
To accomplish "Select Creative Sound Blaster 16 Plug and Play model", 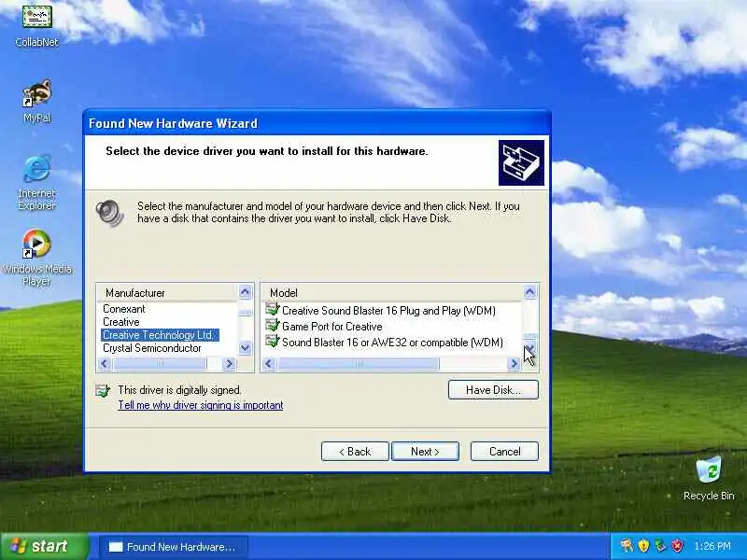I will click(x=388, y=311).
